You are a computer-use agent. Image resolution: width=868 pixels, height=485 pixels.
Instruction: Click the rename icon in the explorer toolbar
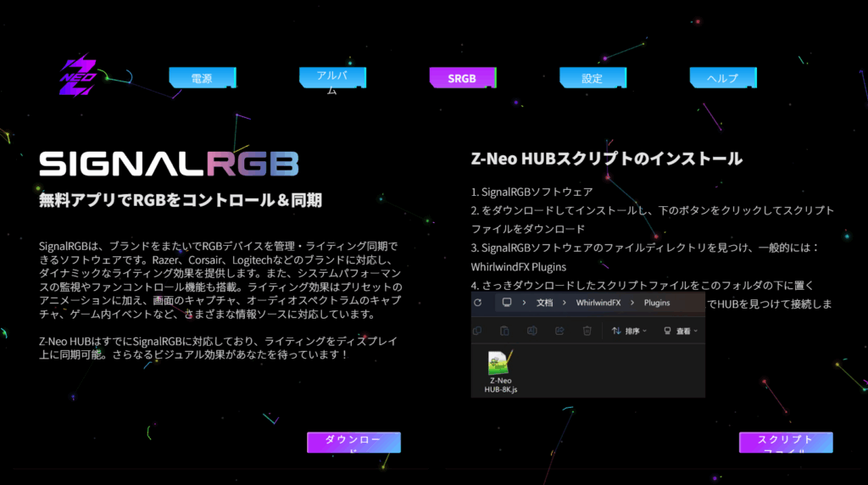(532, 331)
